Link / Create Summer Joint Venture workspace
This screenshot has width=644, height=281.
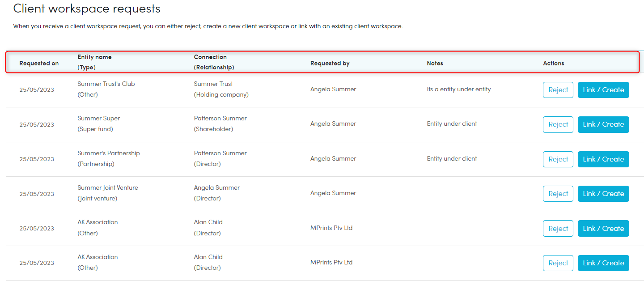click(603, 194)
